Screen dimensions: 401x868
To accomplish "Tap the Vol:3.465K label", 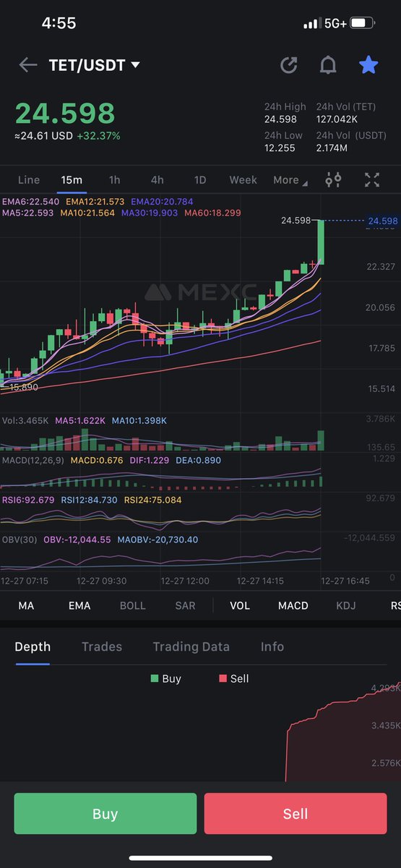I will [x=25, y=420].
